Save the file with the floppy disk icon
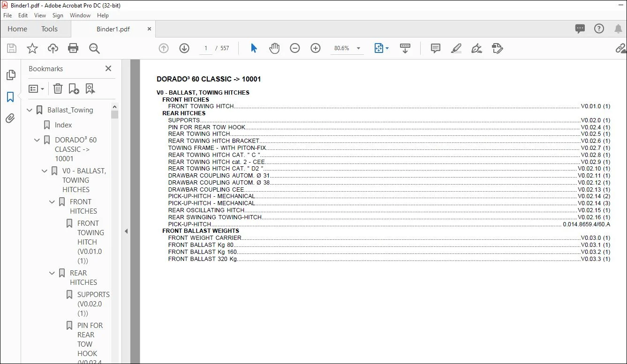The image size is (627, 364). click(x=12, y=48)
